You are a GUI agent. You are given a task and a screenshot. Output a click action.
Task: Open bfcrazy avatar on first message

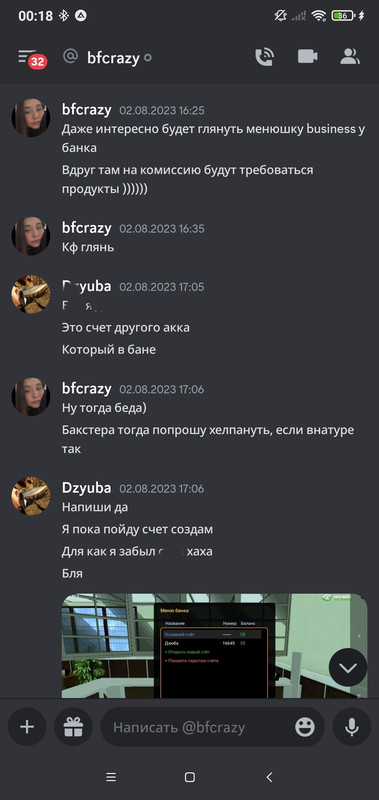(x=31, y=118)
